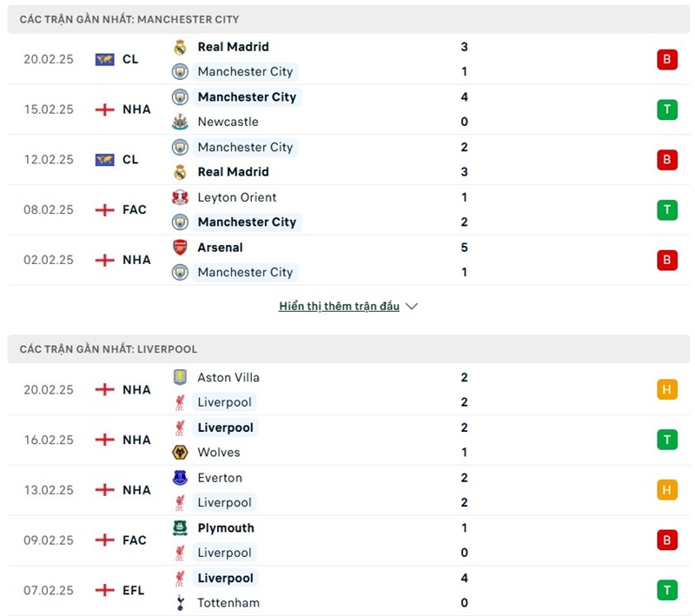Click the Wolves club crest icon

pos(180,453)
